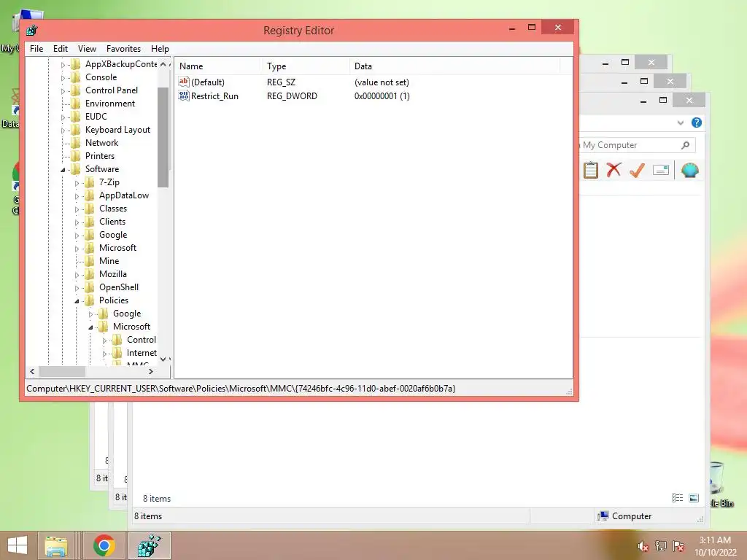Image resolution: width=747 pixels, height=560 pixels.
Task: Click the Google folder icon under Software
Action: (90, 234)
